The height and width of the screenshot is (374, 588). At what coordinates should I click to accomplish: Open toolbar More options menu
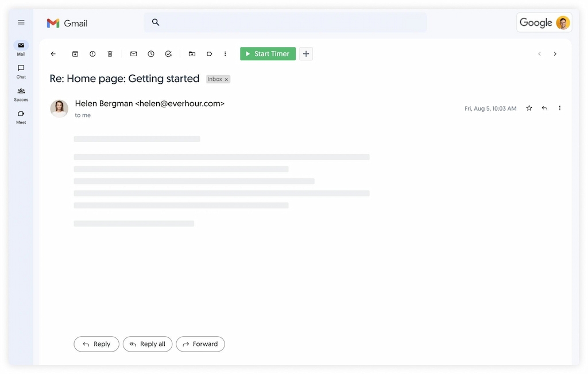225,54
